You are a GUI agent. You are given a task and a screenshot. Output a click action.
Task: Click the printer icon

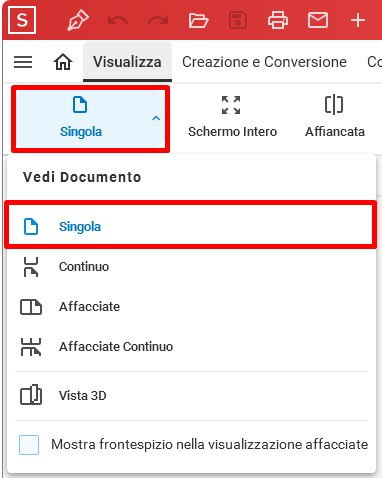[x=278, y=20]
